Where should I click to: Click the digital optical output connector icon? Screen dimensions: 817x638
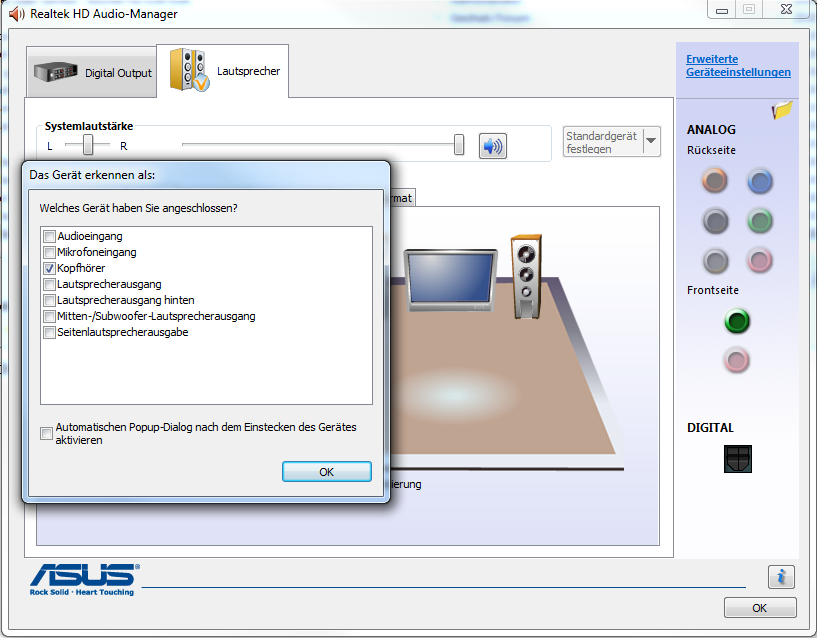pos(737,459)
